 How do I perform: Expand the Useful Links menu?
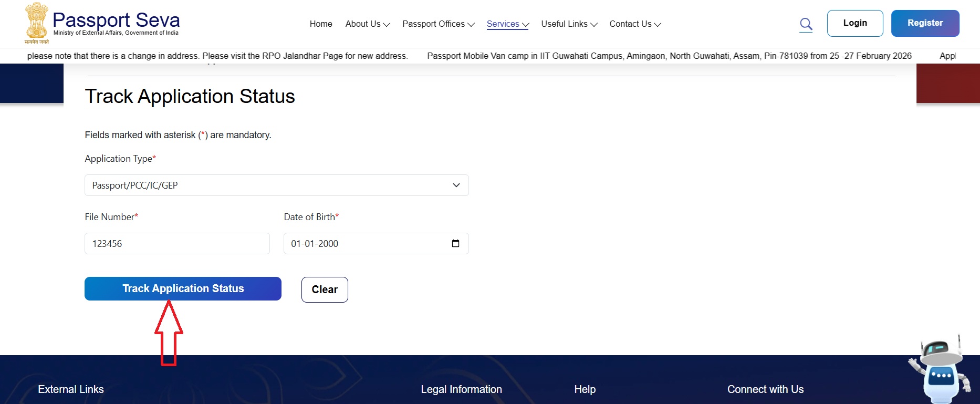[x=569, y=24]
